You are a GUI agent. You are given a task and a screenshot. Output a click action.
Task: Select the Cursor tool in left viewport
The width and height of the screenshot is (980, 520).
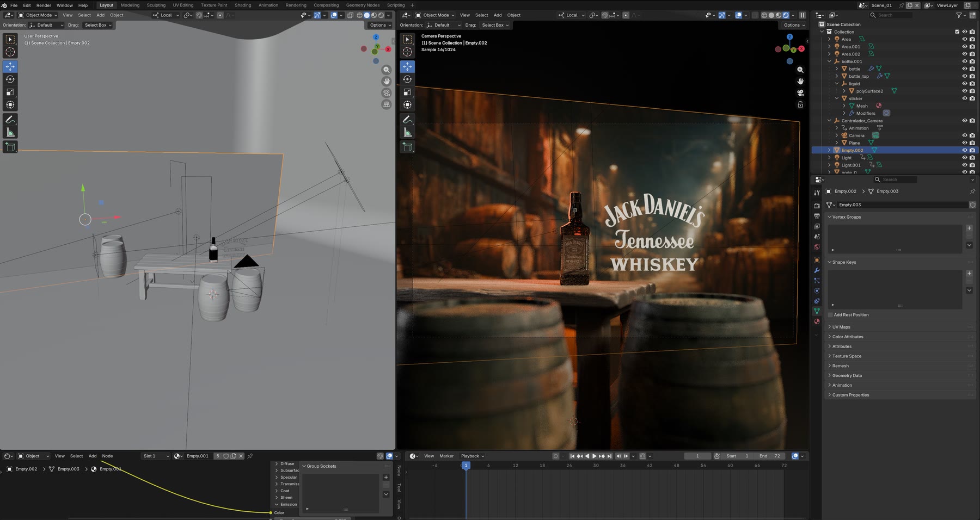click(10, 52)
